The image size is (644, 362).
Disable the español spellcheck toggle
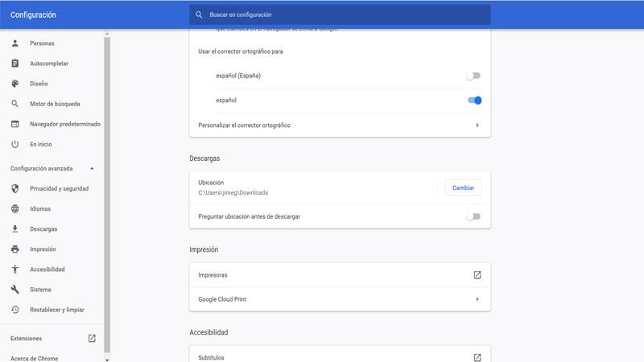pos(474,101)
